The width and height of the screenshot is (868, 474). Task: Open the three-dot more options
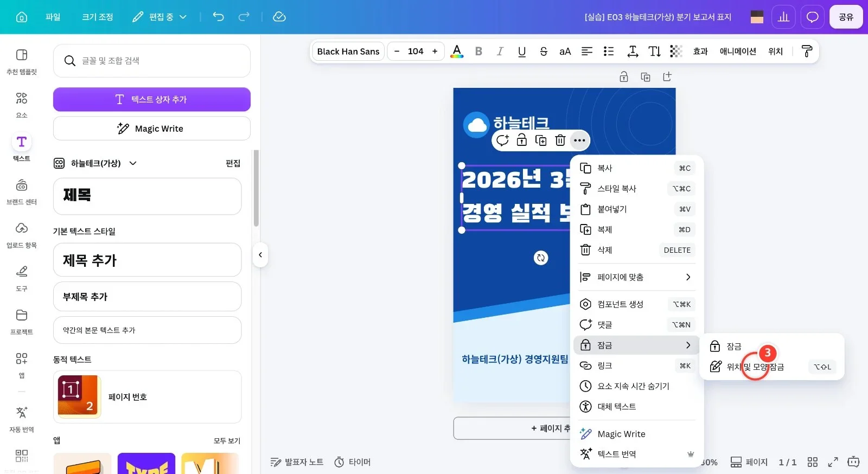click(579, 140)
